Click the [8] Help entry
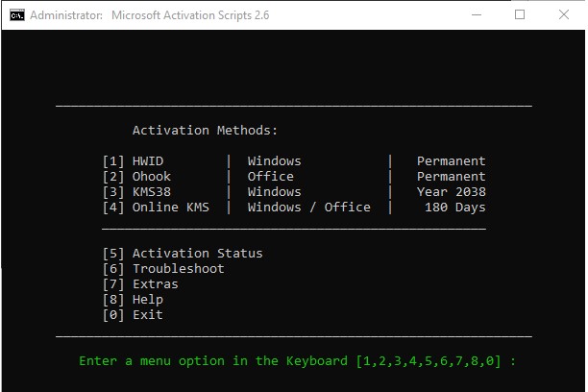588x392 pixels. click(133, 300)
